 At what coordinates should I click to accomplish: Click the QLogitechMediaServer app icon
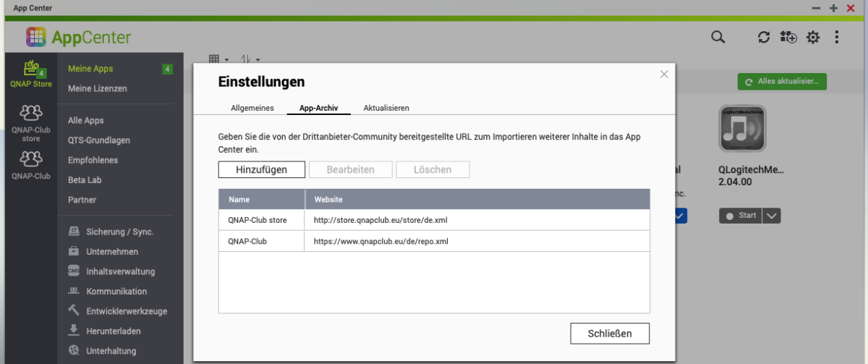point(742,129)
